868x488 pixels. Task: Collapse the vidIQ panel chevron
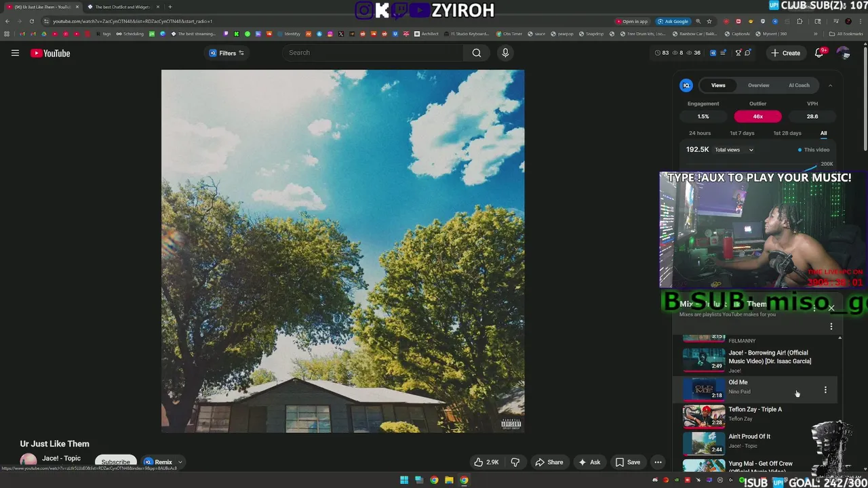pos(830,85)
